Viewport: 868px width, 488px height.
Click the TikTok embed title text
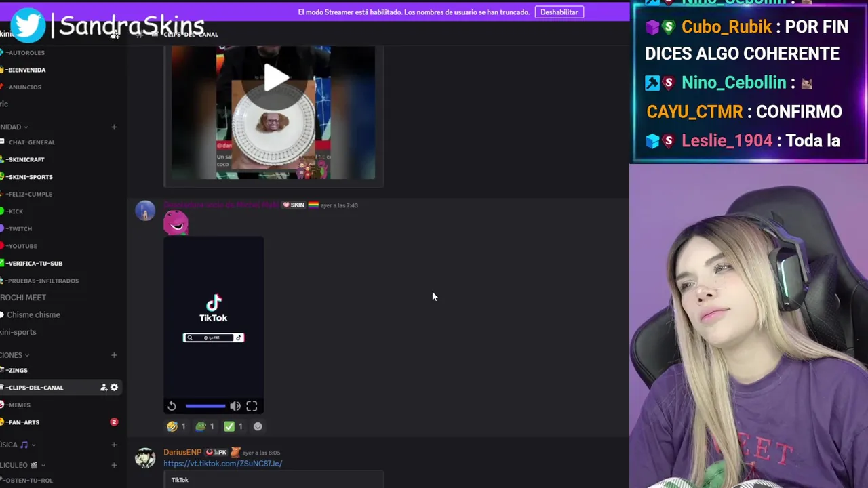pos(180,480)
